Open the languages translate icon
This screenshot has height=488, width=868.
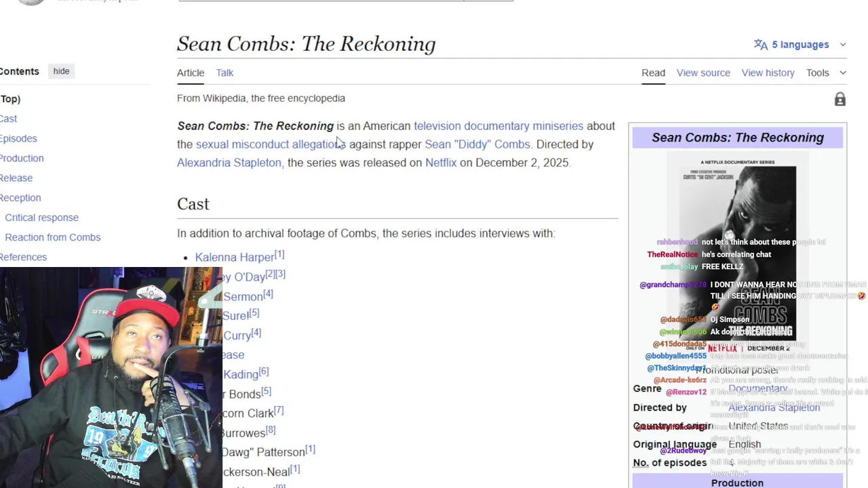(x=761, y=45)
